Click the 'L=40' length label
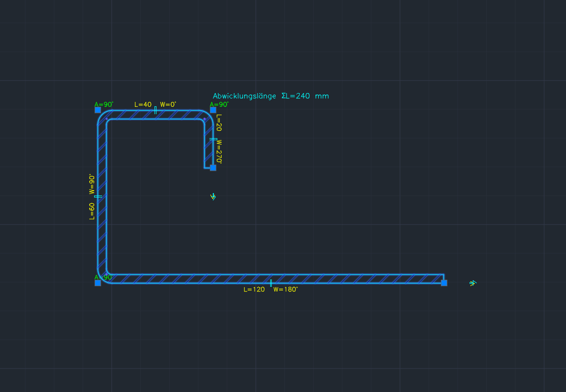The image size is (566, 392). click(143, 104)
